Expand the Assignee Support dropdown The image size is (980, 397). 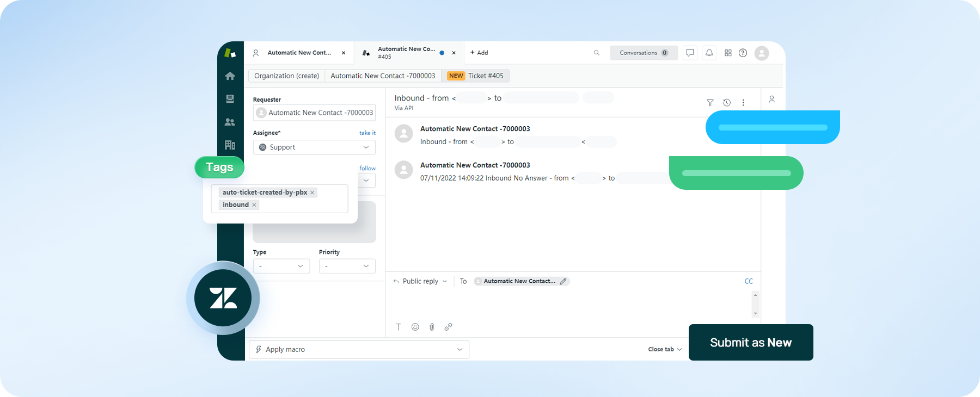(314, 147)
